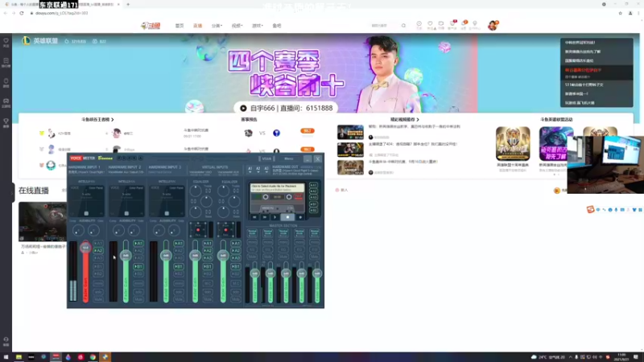Screen dimensions: 644x362
Task: Expand the 分类 dropdown in Douyu nav
Action: click(217, 26)
